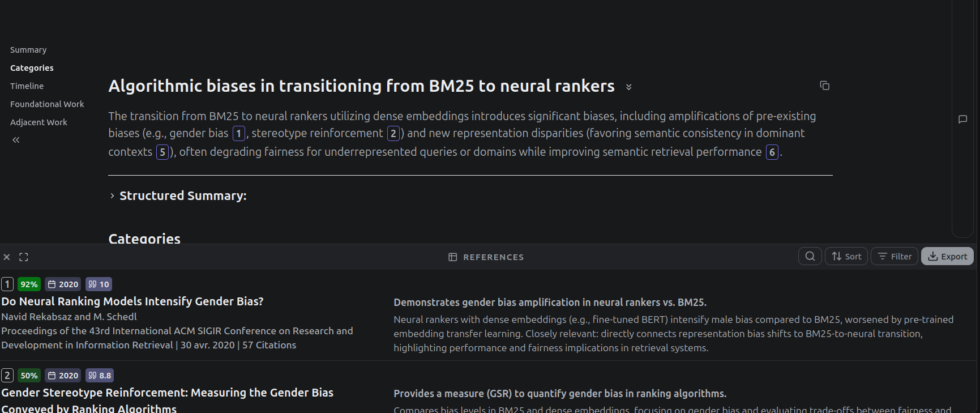The height and width of the screenshot is (413, 980).
Task: Export the references list
Action: point(947,256)
